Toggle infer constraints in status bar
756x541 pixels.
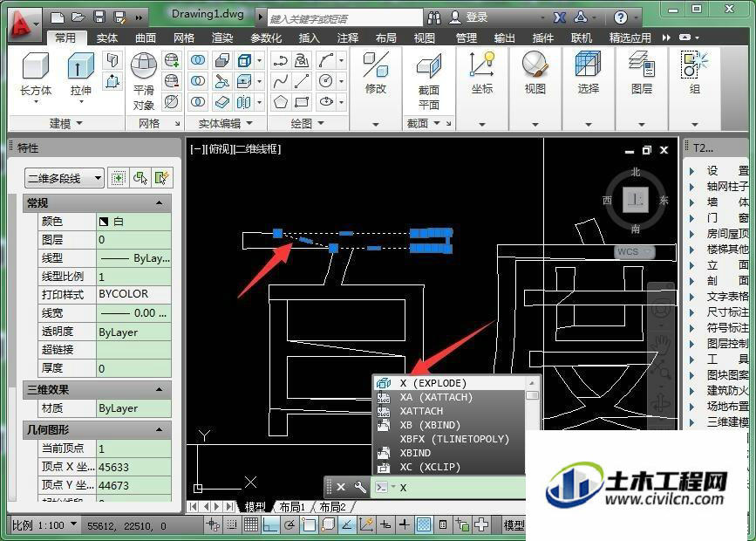[x=213, y=524]
